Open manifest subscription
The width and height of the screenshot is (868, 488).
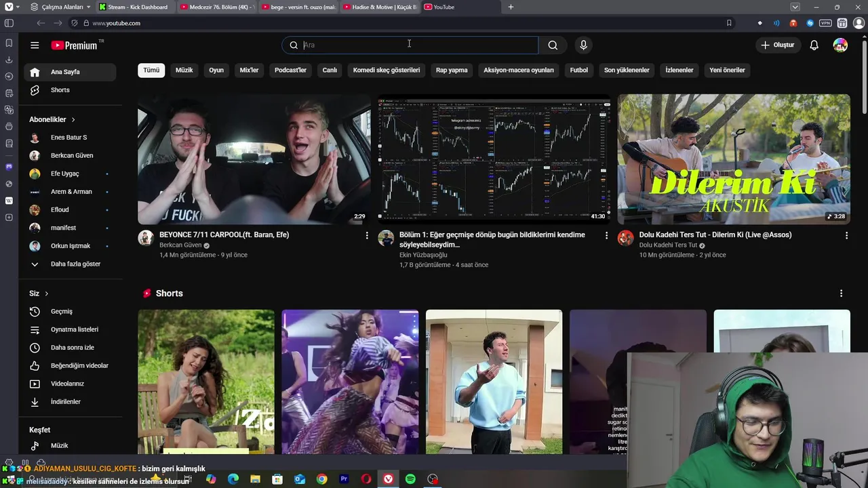click(70, 228)
